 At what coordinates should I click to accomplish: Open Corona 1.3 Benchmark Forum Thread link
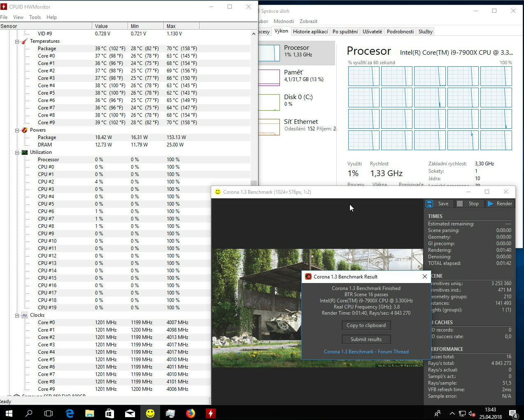coord(366,352)
